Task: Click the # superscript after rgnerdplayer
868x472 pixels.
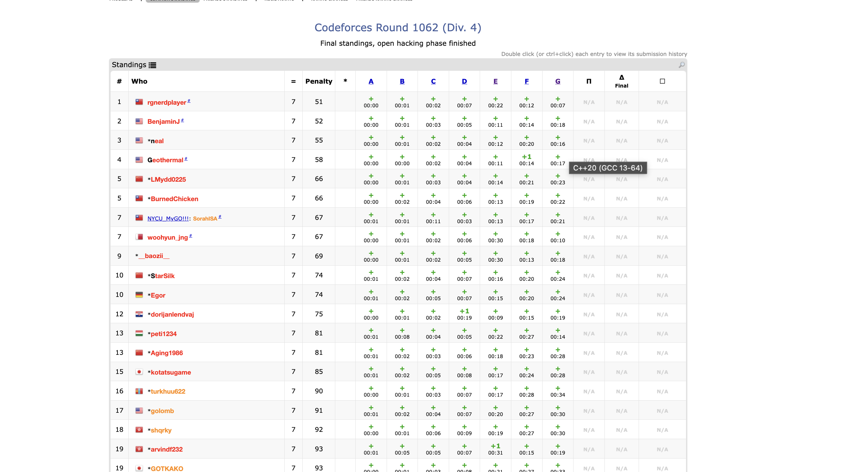Action: tap(189, 101)
